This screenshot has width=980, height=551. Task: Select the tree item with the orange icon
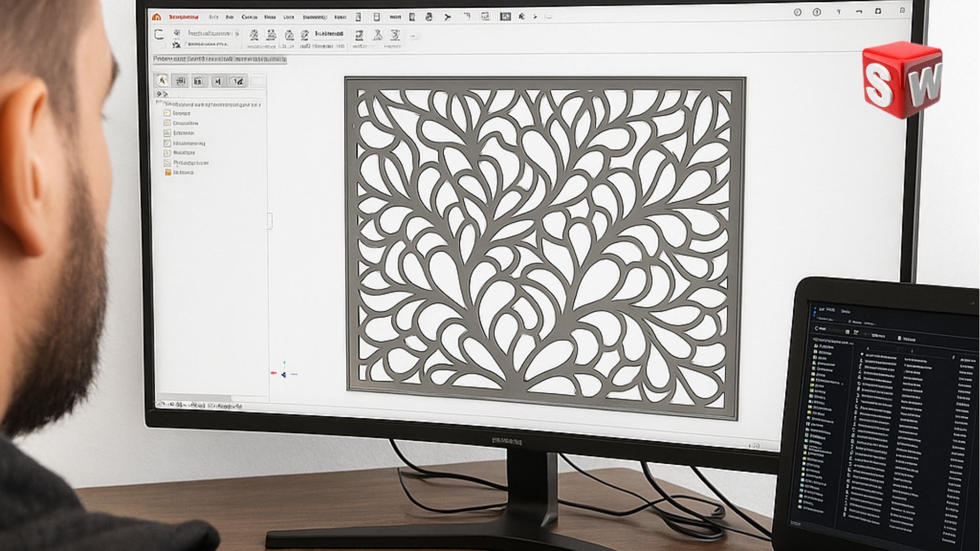click(x=179, y=172)
